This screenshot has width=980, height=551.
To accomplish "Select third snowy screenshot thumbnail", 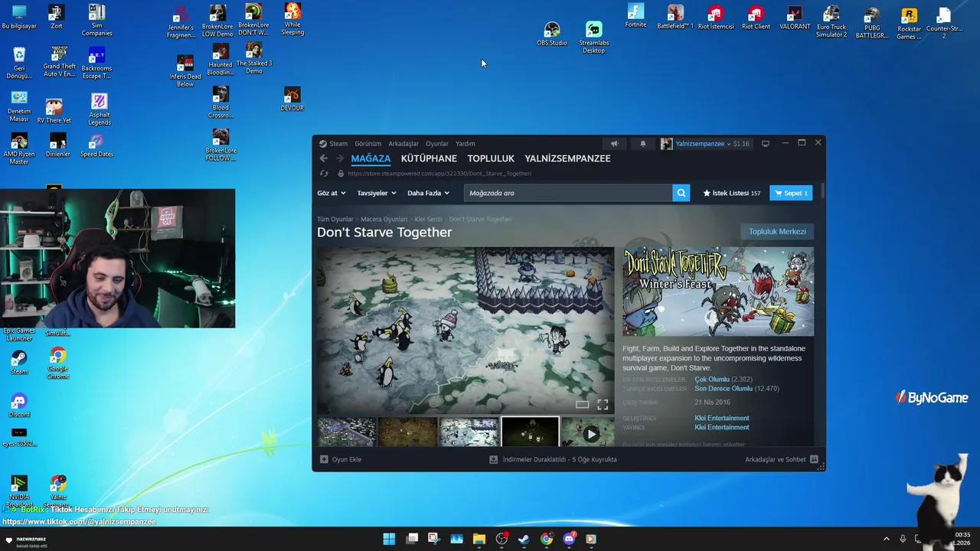I will [x=469, y=432].
